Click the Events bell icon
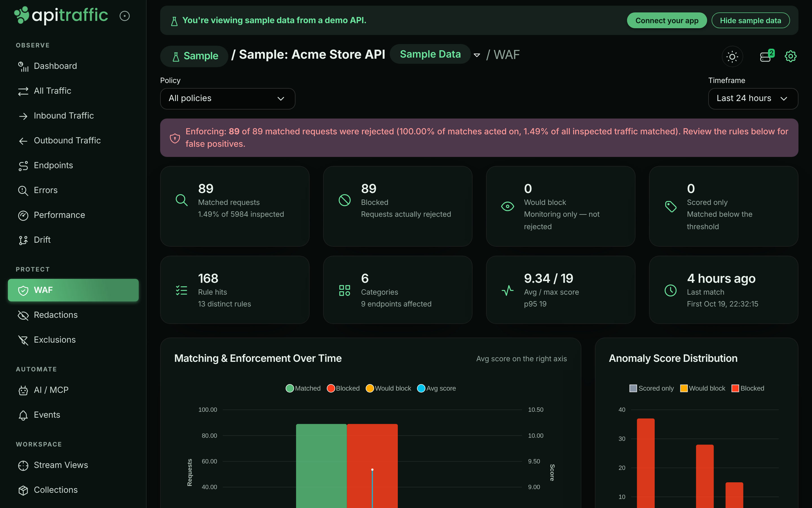The height and width of the screenshot is (508, 812). (x=23, y=415)
